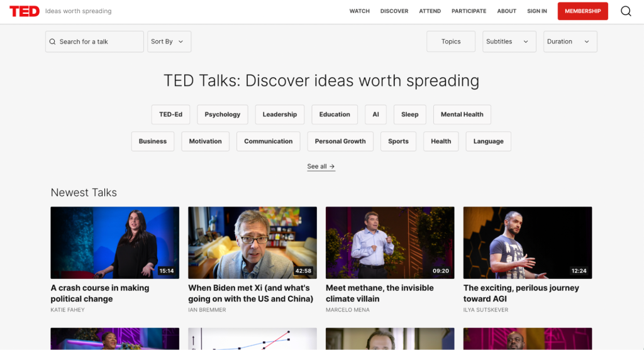The image size is (644, 350).
Task: Click the 12:24 duration badge
Action: [579, 271]
